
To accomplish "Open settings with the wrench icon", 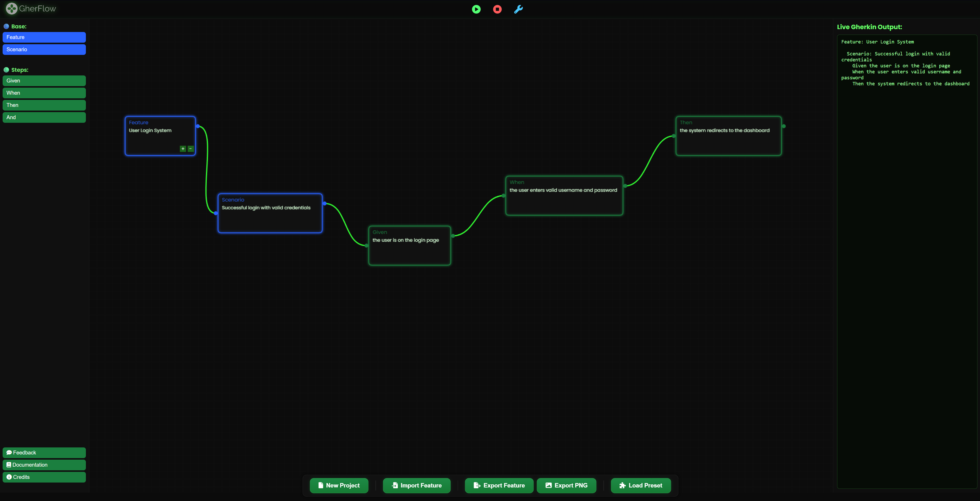I will click(518, 9).
